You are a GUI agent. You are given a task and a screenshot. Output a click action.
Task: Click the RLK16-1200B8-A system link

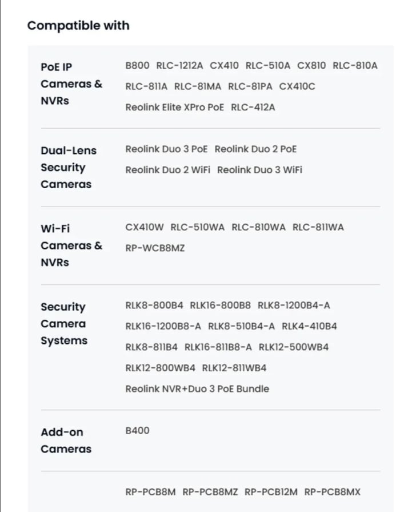(163, 326)
